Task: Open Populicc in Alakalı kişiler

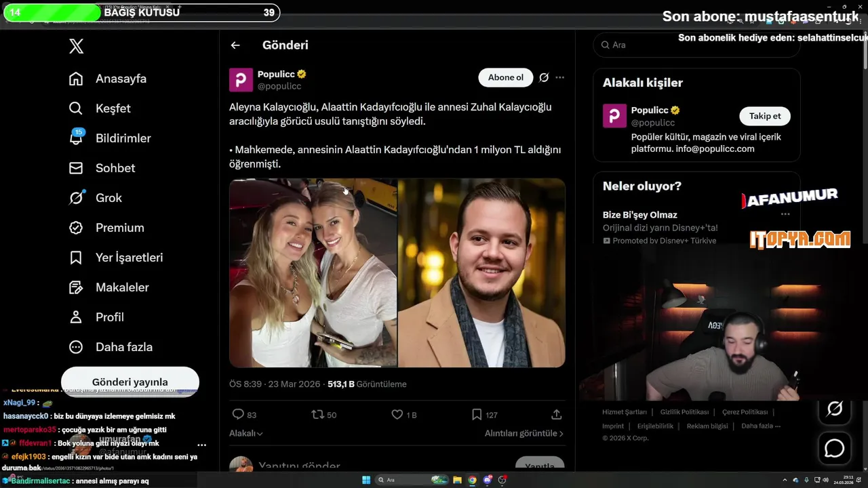Action: (696, 129)
